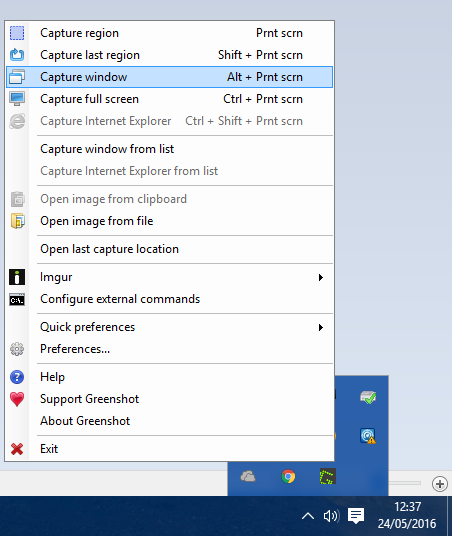
Task: Open Preferences... from the menu
Action: (x=169, y=349)
